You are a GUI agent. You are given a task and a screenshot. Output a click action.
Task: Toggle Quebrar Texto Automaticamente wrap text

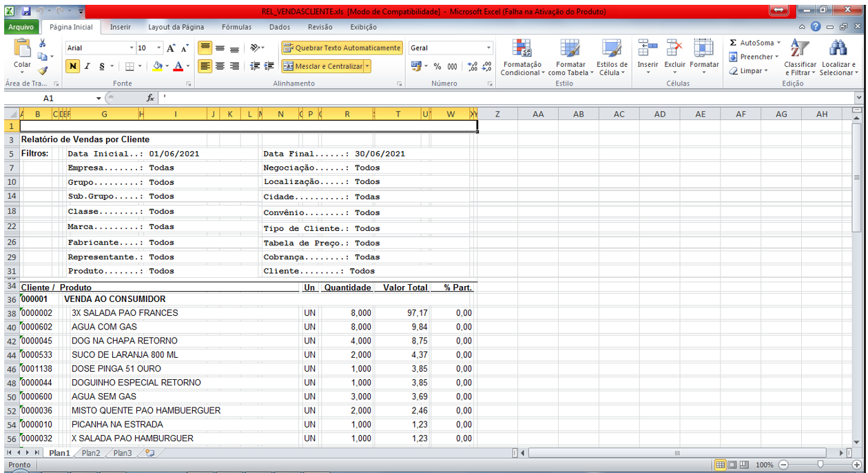342,48
